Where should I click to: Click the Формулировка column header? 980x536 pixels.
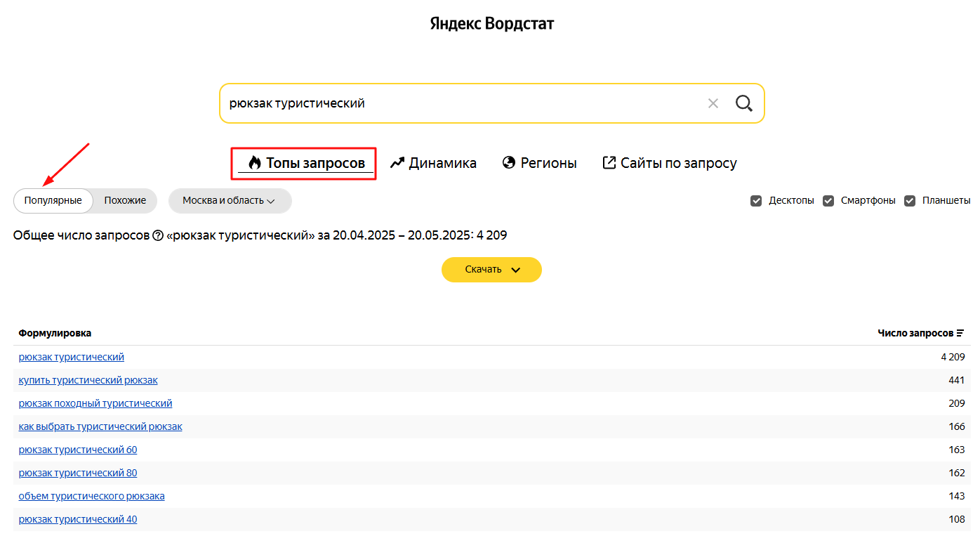click(x=55, y=333)
